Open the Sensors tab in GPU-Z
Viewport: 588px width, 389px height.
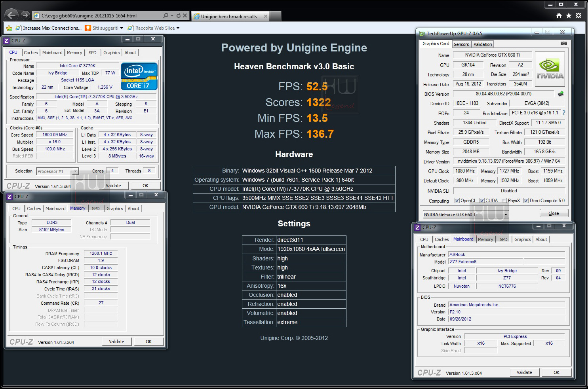[461, 44]
